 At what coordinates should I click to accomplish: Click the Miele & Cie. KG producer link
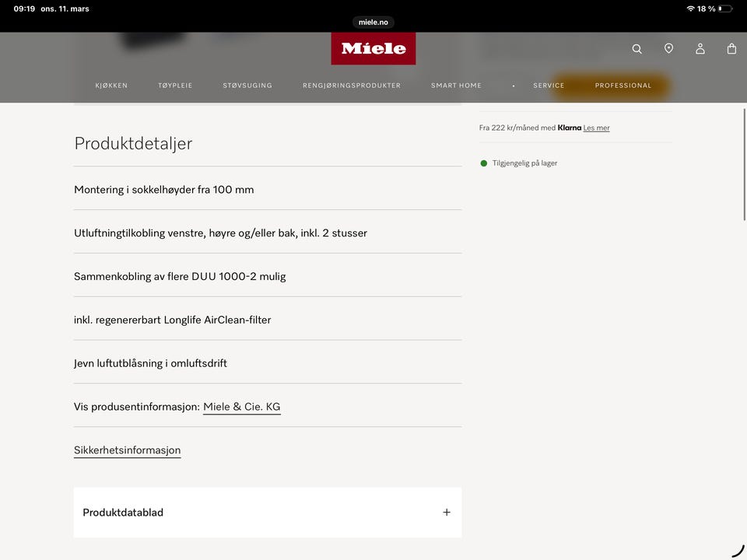241,406
